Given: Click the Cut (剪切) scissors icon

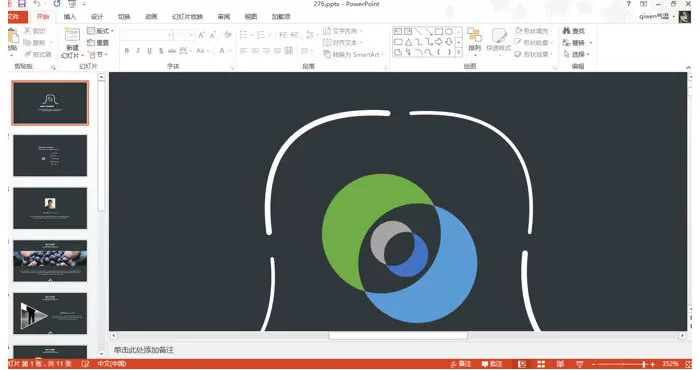Looking at the screenshot, I should tap(27, 31).
